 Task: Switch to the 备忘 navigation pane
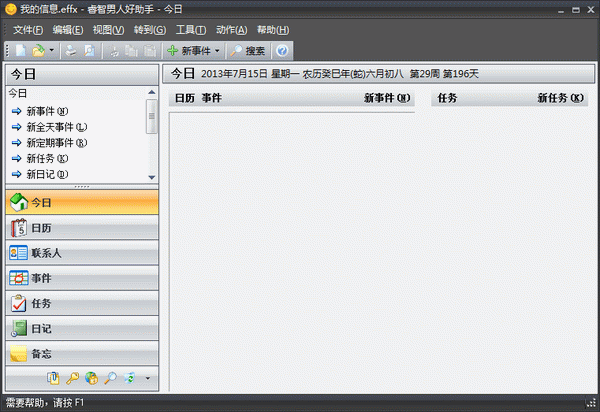pos(82,354)
